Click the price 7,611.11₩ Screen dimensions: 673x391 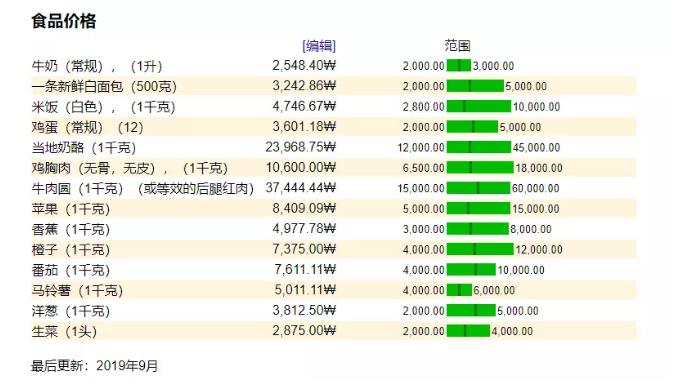point(305,269)
